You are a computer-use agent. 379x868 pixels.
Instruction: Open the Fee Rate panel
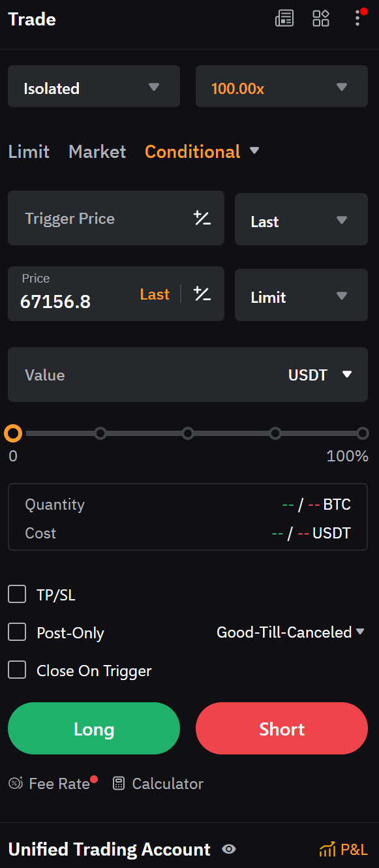pos(52,783)
